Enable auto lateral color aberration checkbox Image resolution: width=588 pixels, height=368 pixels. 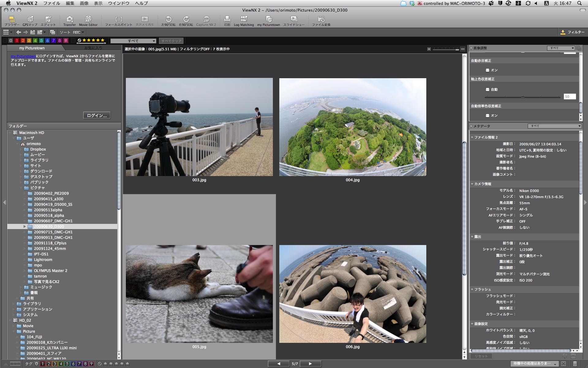point(488,116)
